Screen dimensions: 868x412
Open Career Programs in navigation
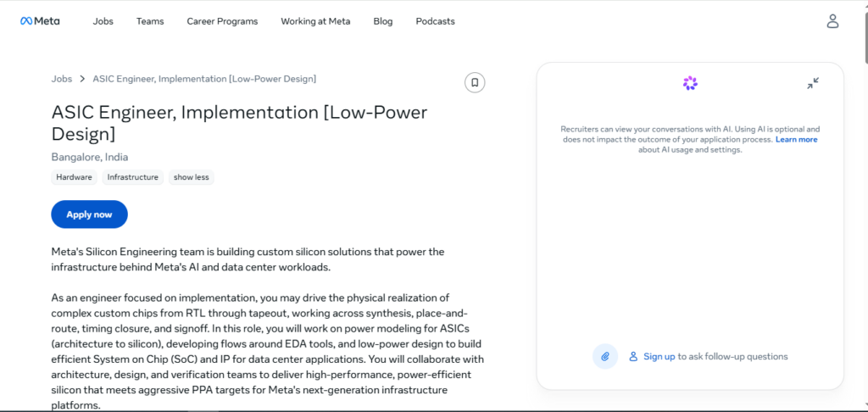(x=222, y=21)
